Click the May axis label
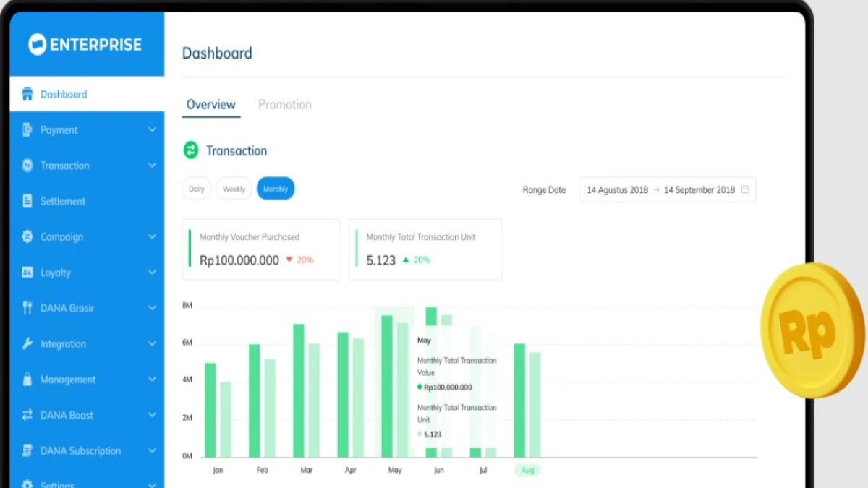This screenshot has height=488, width=868. 395,470
